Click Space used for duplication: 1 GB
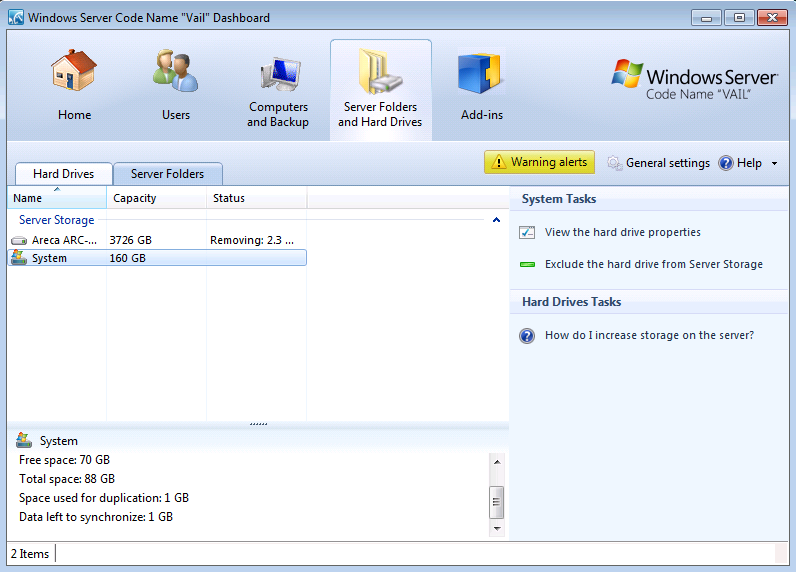796x572 pixels. pos(104,498)
